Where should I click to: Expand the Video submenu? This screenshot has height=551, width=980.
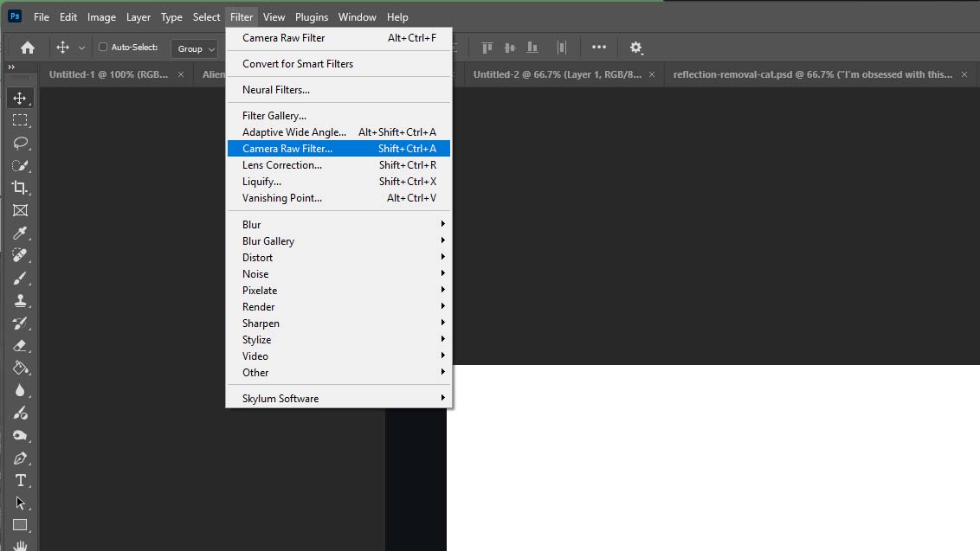click(338, 356)
